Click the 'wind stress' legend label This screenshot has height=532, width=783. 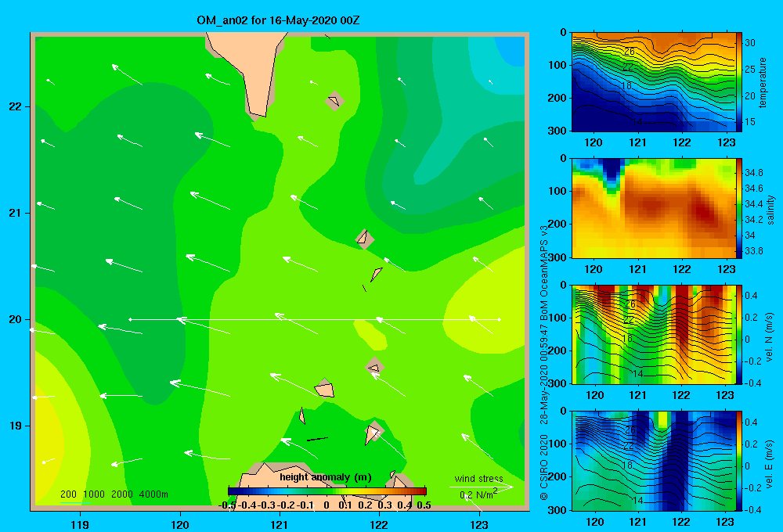(x=478, y=479)
